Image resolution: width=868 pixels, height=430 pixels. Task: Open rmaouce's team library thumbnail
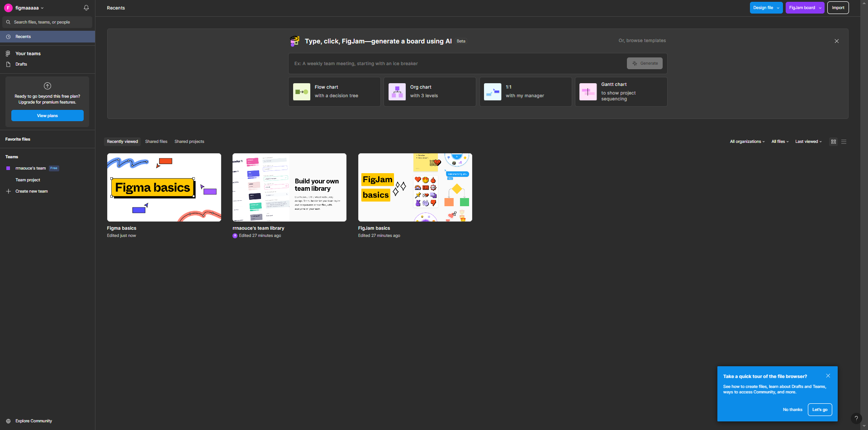click(x=289, y=187)
